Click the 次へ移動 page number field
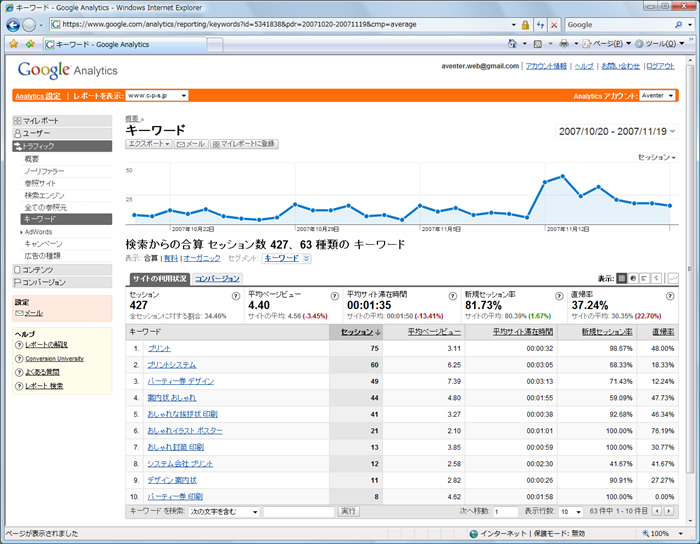700x544 pixels. (x=505, y=511)
